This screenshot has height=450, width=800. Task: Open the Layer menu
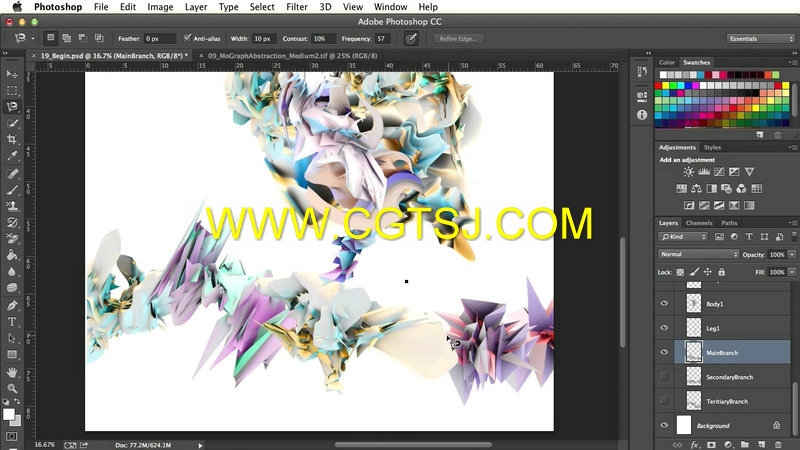(x=196, y=7)
